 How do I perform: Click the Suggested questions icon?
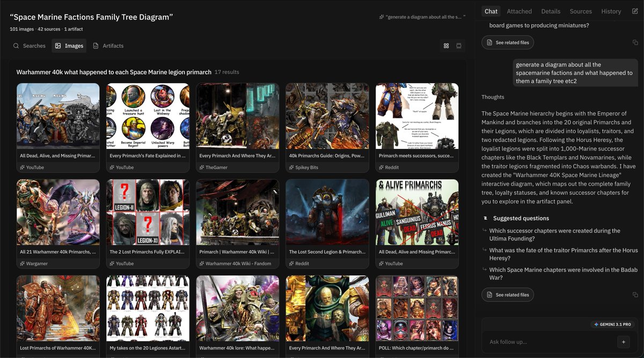tap(485, 219)
